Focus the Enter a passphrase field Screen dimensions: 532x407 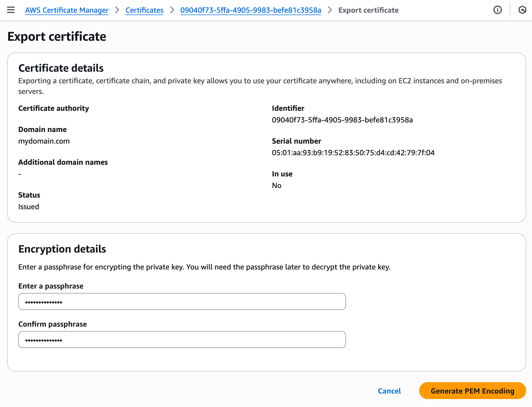coord(182,301)
